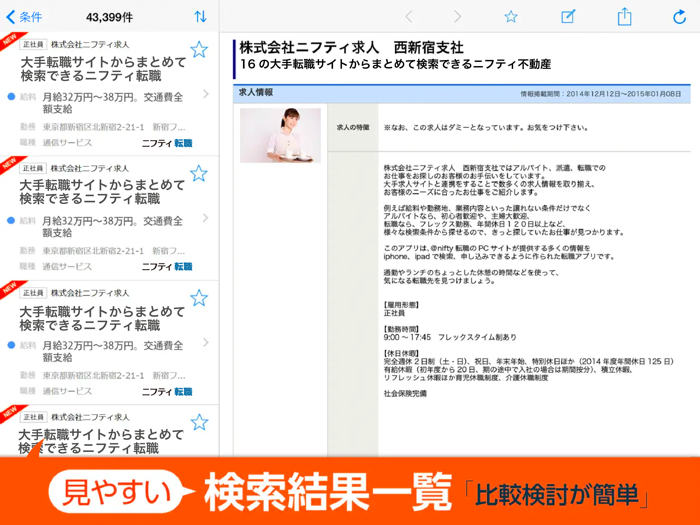
Task: Select the first listing's job title
Action: [x=103, y=69]
